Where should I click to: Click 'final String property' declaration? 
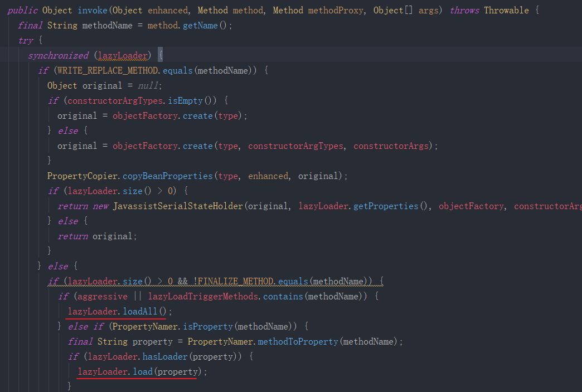click(x=120, y=341)
